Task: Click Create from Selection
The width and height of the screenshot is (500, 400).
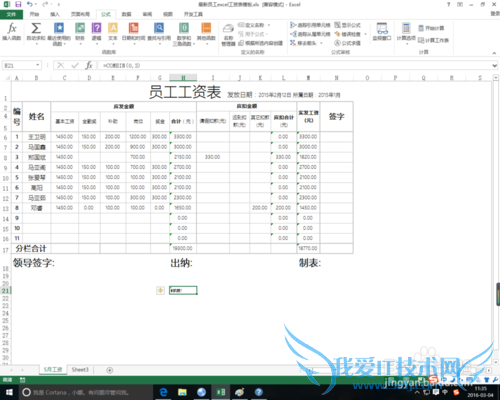Action: 261,43
